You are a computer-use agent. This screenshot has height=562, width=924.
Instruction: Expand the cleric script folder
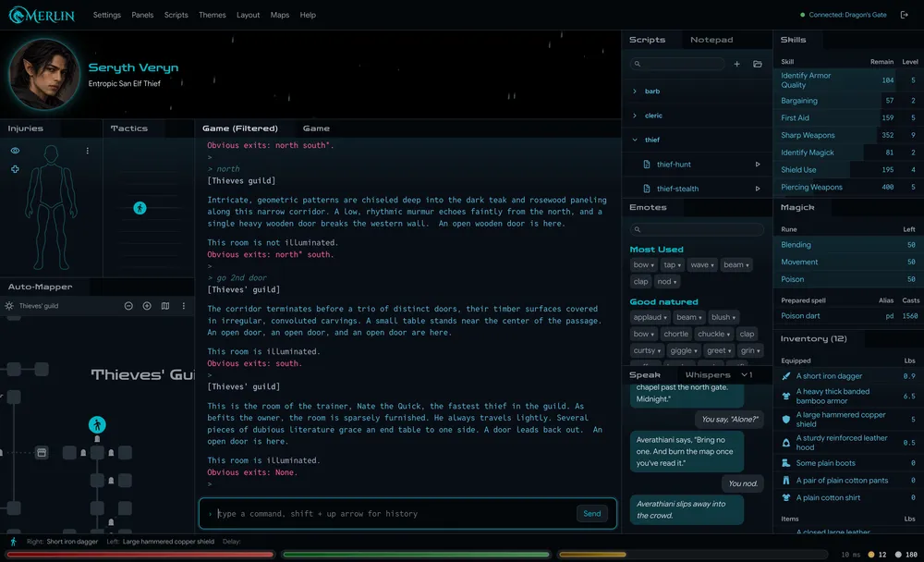tap(635, 116)
